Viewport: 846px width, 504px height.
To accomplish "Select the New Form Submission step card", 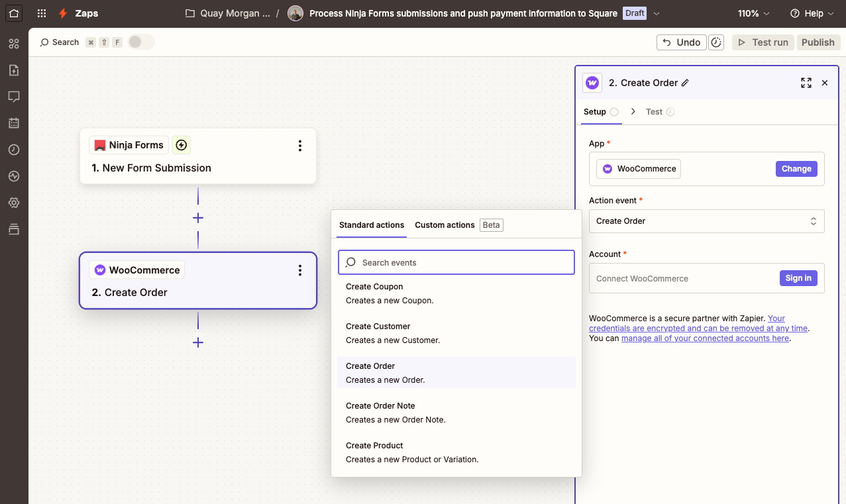I will pyautogui.click(x=198, y=156).
